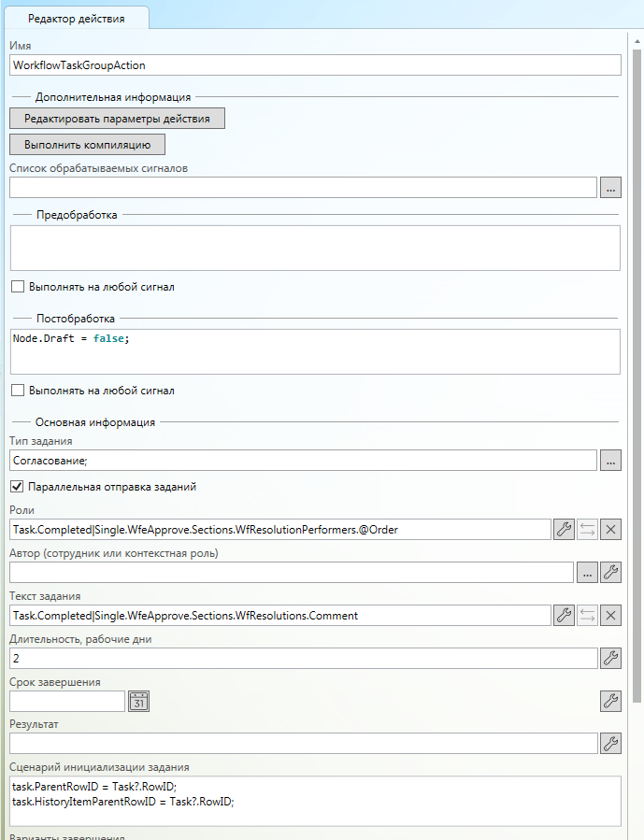Click Выполнить компиляцию button
This screenshot has width=644, height=840.
point(87,144)
